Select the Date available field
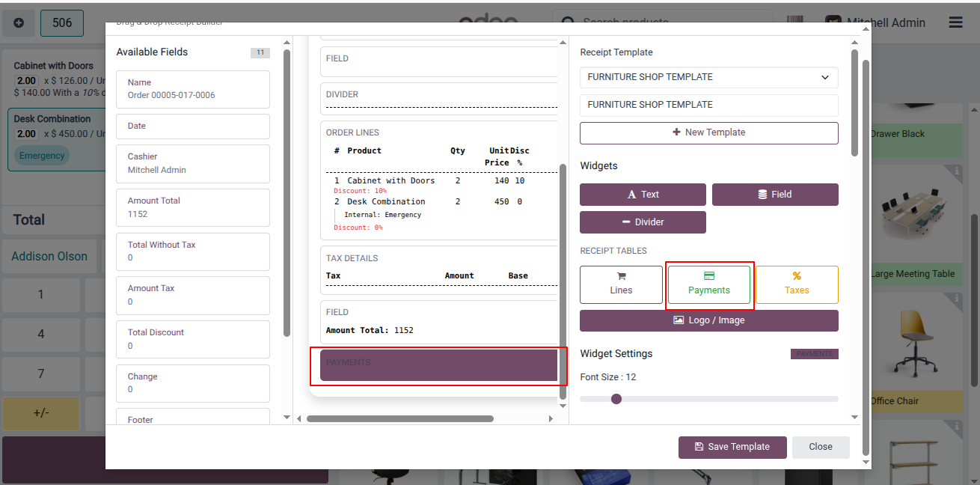980x485 pixels. click(x=193, y=126)
